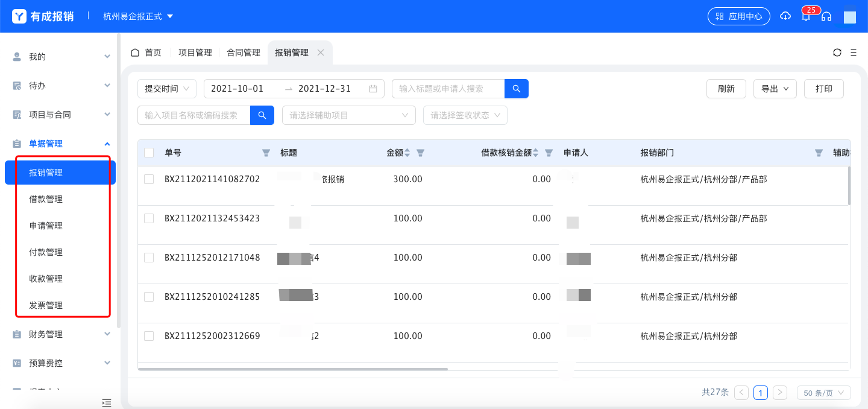Click page number 1 in pagination
Image resolution: width=868 pixels, height=409 pixels.
761,393
